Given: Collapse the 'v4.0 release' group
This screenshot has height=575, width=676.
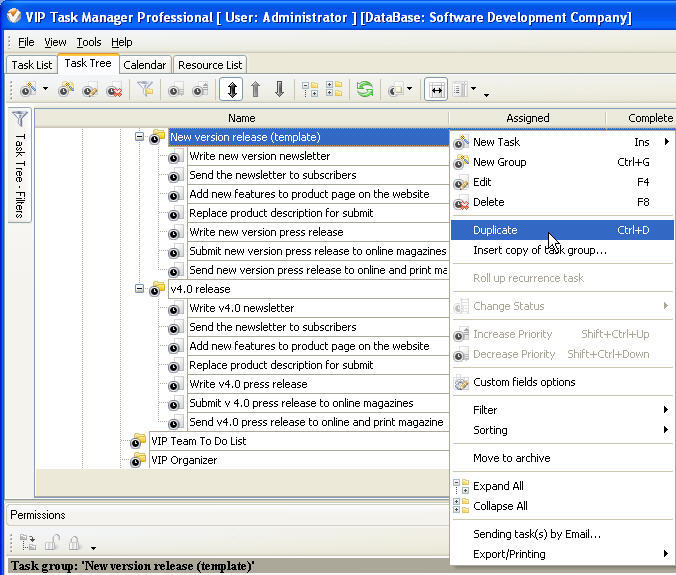Looking at the screenshot, I should point(139,288).
